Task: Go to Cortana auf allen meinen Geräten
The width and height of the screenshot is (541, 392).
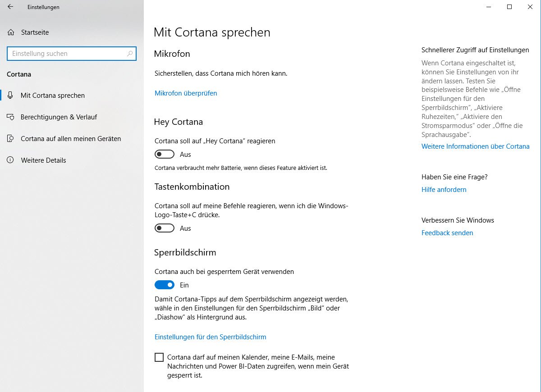Action: pyautogui.click(x=72, y=139)
